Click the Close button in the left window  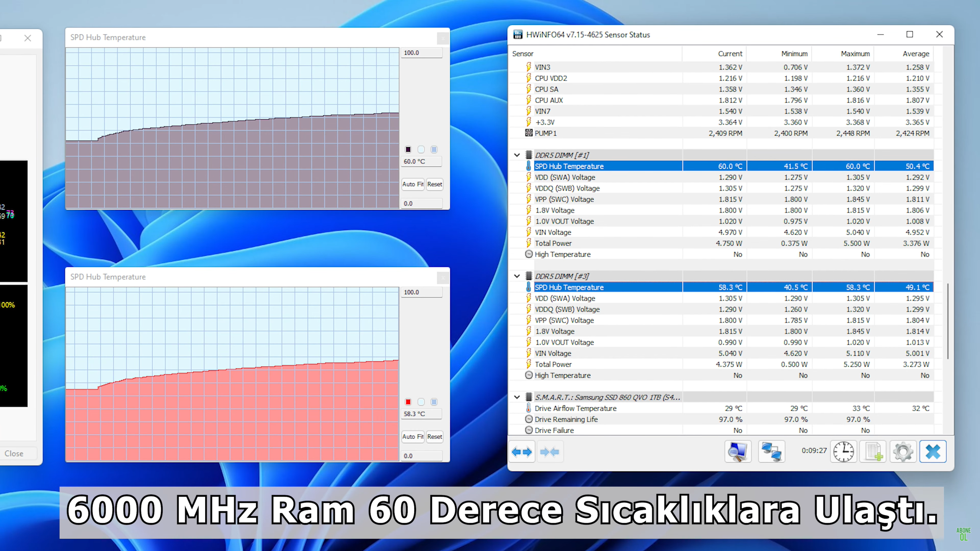(x=14, y=453)
